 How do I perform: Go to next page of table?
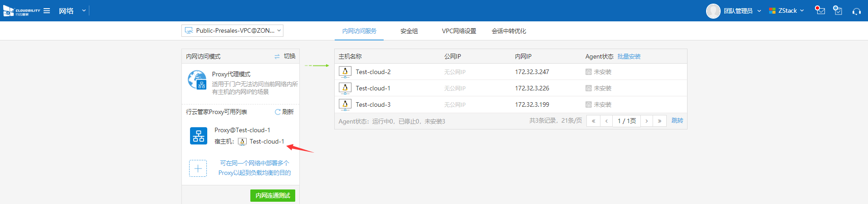[x=647, y=121]
